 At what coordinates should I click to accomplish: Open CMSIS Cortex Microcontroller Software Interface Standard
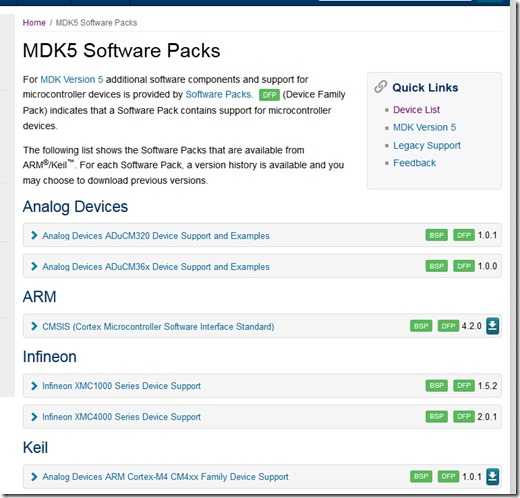click(x=158, y=326)
